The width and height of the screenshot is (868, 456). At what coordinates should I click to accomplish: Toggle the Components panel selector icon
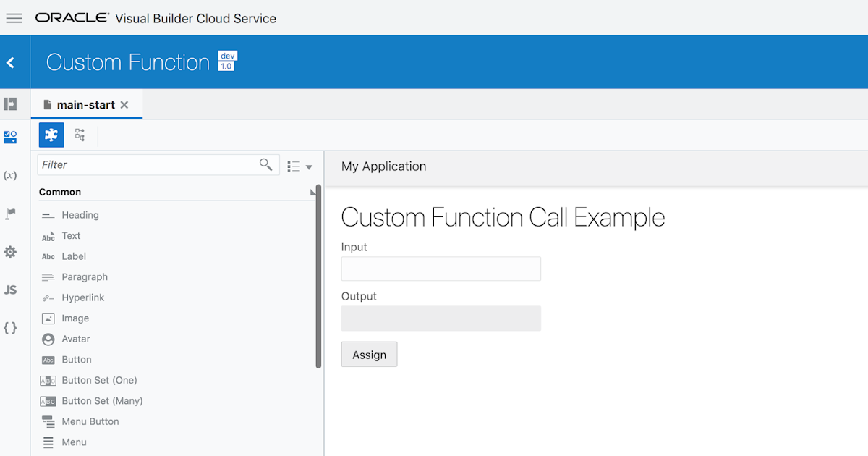click(12, 136)
